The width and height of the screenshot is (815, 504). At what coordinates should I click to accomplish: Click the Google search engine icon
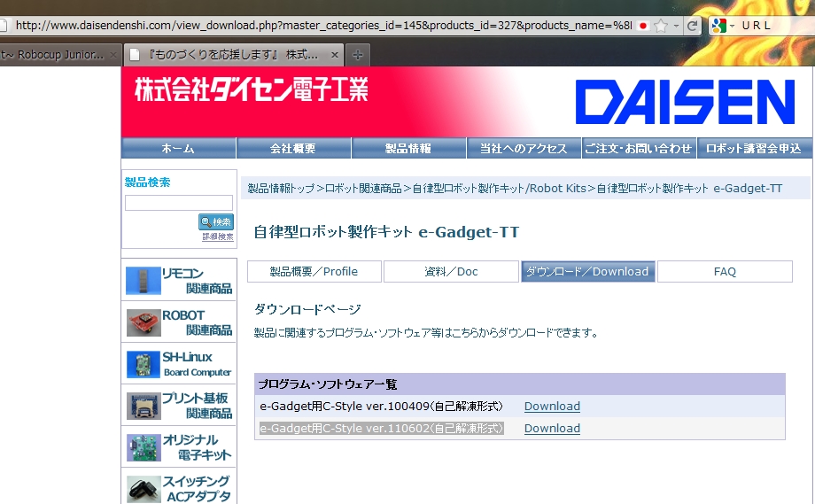click(x=718, y=26)
